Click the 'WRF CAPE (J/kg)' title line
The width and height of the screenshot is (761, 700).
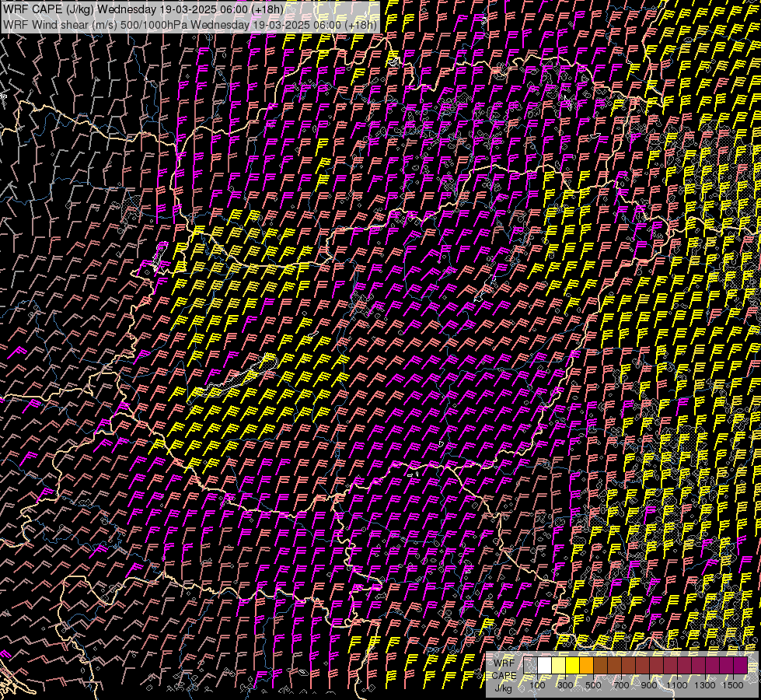143,9
